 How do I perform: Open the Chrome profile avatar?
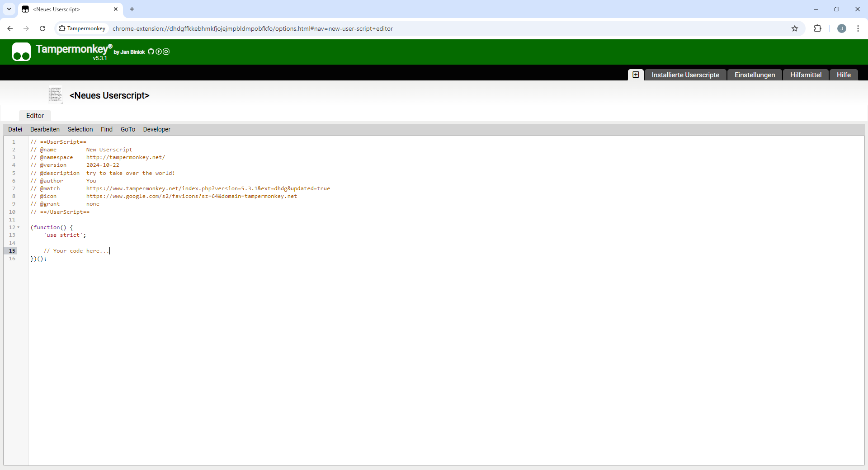tap(841, 28)
